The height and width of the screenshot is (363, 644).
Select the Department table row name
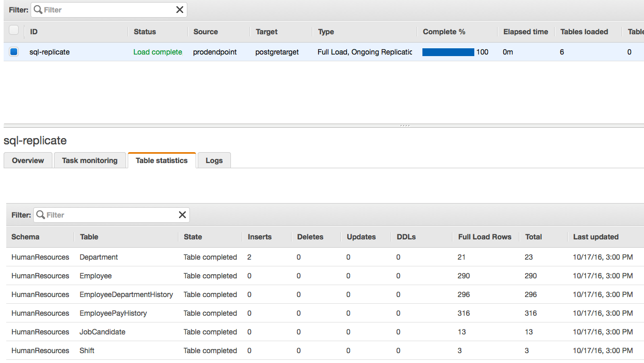(x=99, y=257)
